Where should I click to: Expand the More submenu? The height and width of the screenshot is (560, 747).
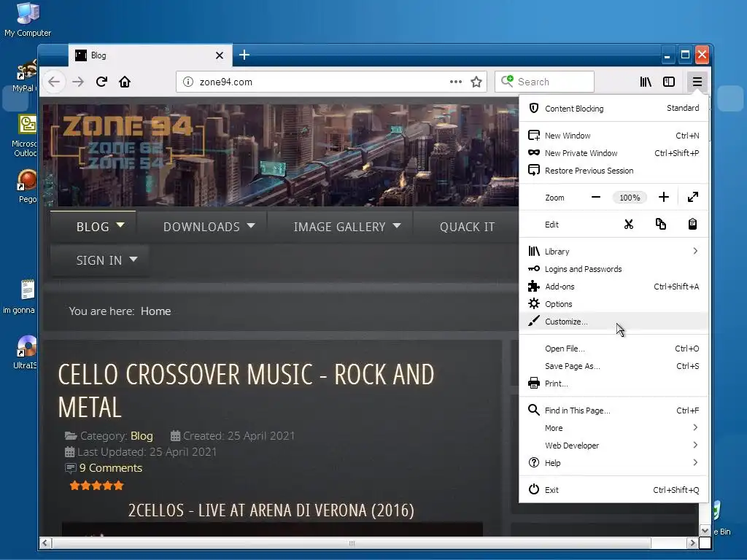coord(614,428)
